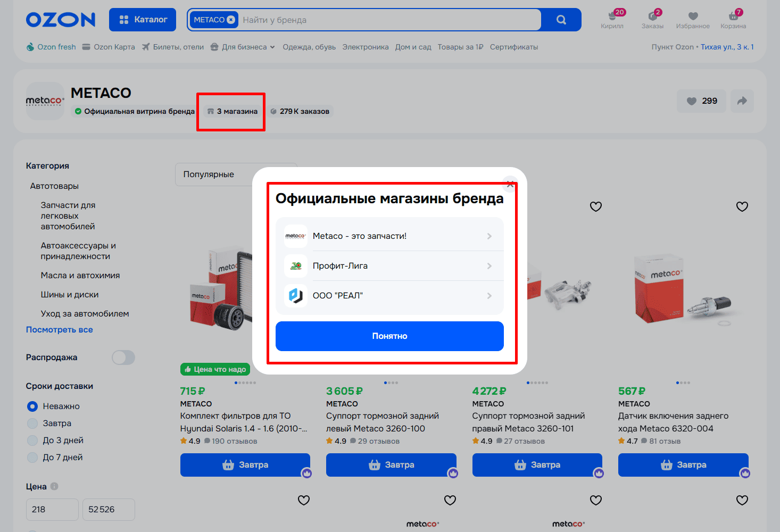Screen dimensions: 780x532
Task: Select Запчасти для легковых автомобилей category
Action: (x=68, y=216)
